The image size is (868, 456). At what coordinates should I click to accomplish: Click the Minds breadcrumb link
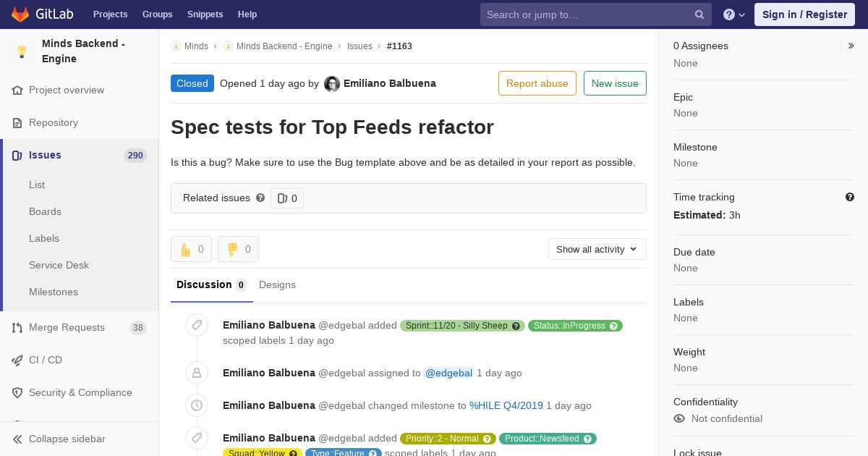coord(196,46)
